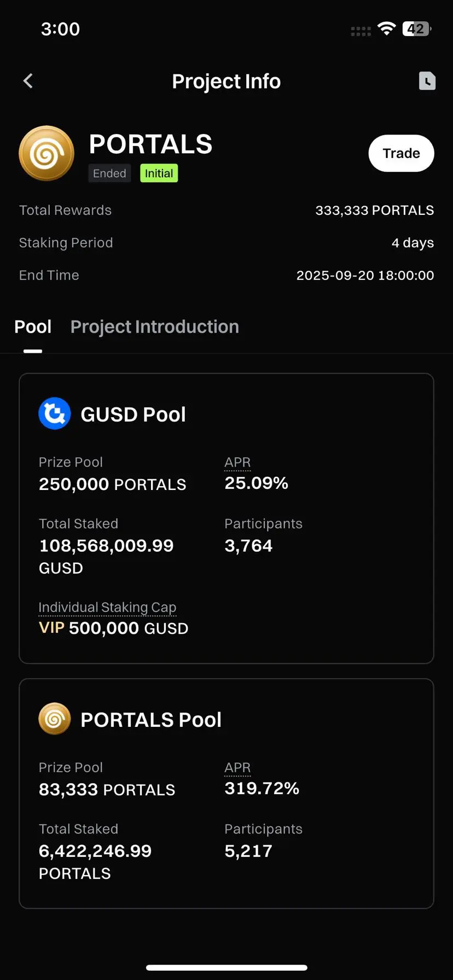
Task: Tap the underlined APR label in PORTALS Pool
Action: click(237, 768)
